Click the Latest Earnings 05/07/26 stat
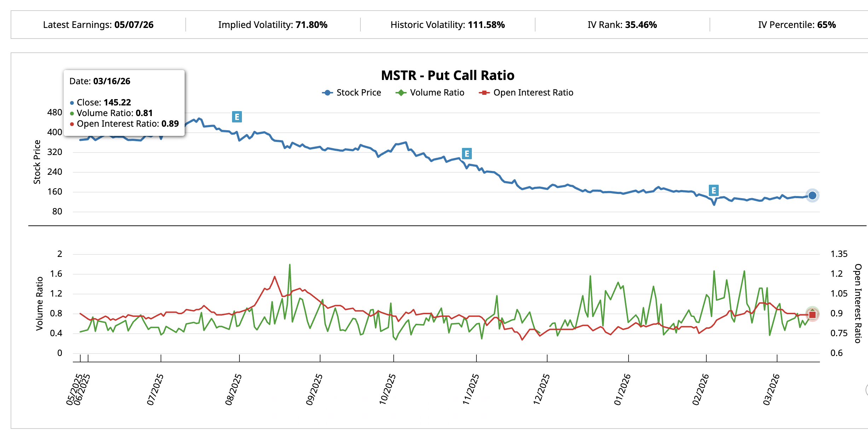The width and height of the screenshot is (868, 431). 98,25
